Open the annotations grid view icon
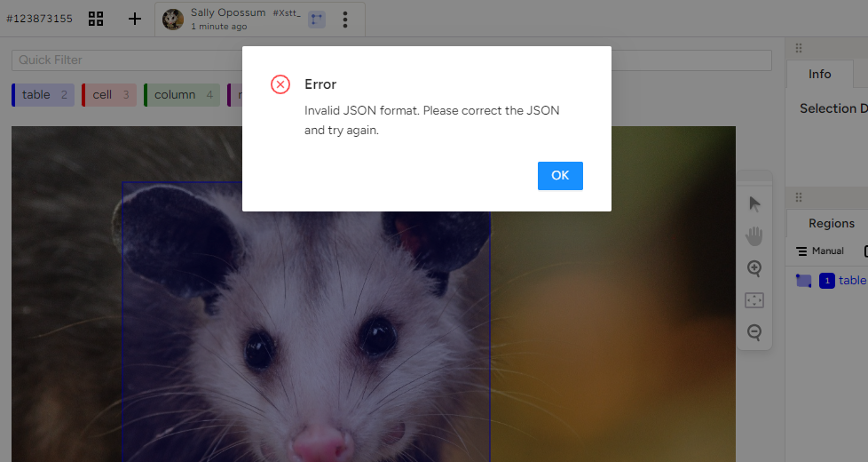Image resolution: width=868 pixels, height=462 pixels. click(96, 19)
